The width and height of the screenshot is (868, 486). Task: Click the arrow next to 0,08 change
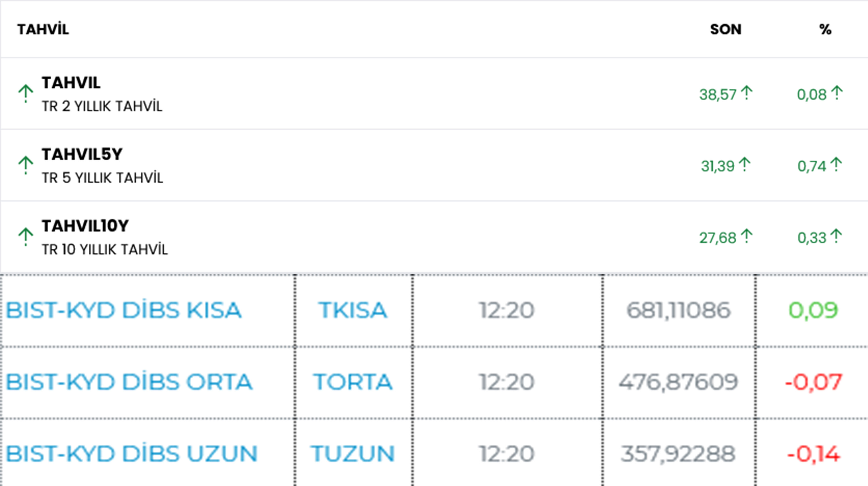click(837, 93)
